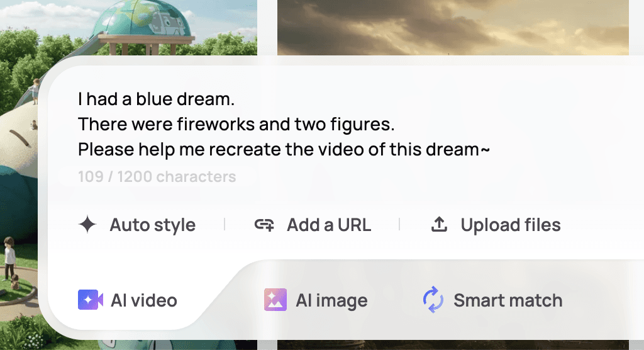This screenshot has height=350, width=644.
Task: Switch to the Smart match tab
Action: tap(492, 300)
